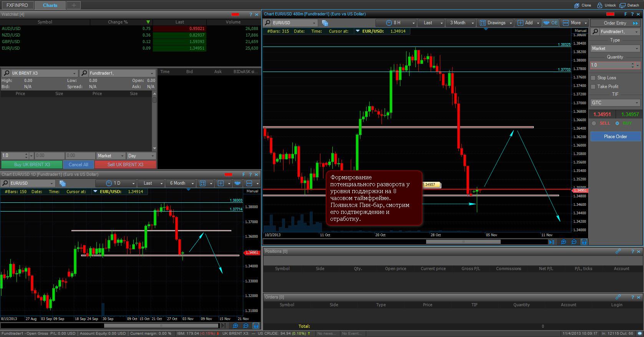Switch to the FXFINPRO tab
Image resolution: width=644 pixels, height=337 pixels.
pyautogui.click(x=17, y=5)
